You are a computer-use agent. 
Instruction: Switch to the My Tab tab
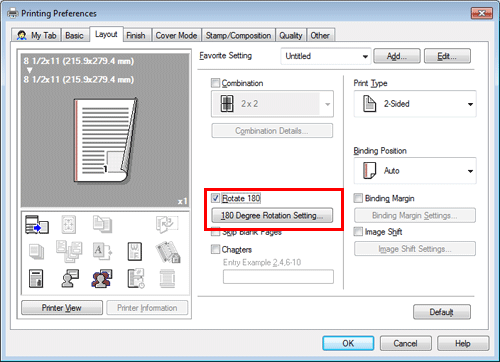(x=36, y=35)
